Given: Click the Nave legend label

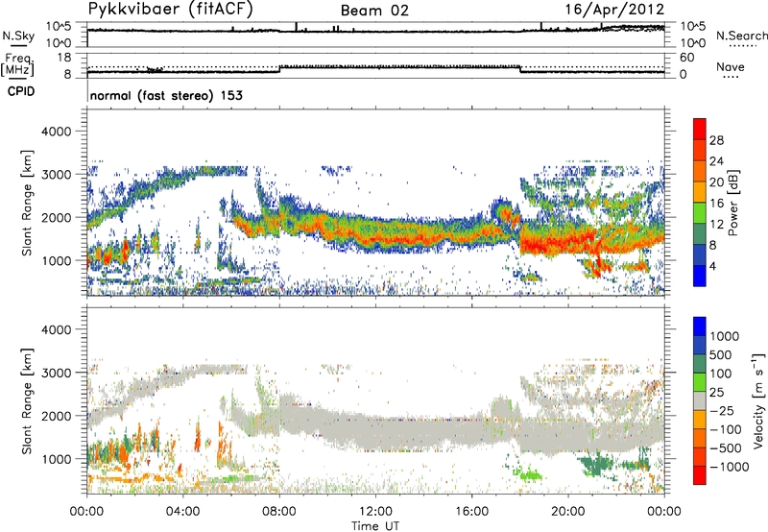Looking at the screenshot, I should (x=730, y=67).
